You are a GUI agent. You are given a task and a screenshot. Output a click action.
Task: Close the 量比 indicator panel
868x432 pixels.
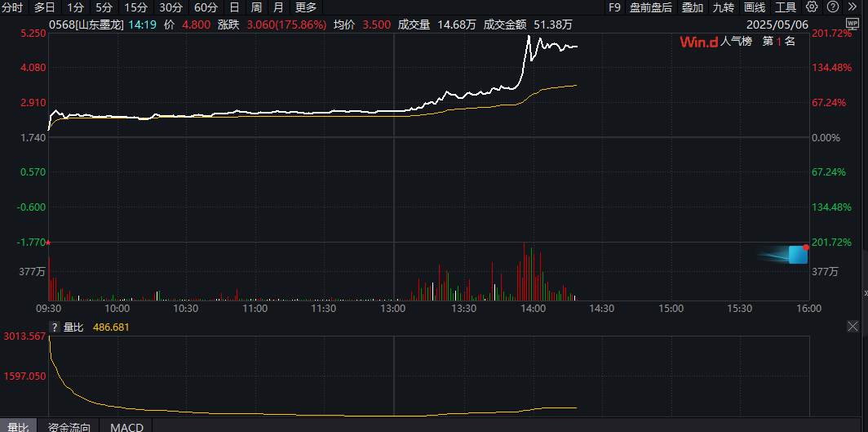click(x=852, y=327)
